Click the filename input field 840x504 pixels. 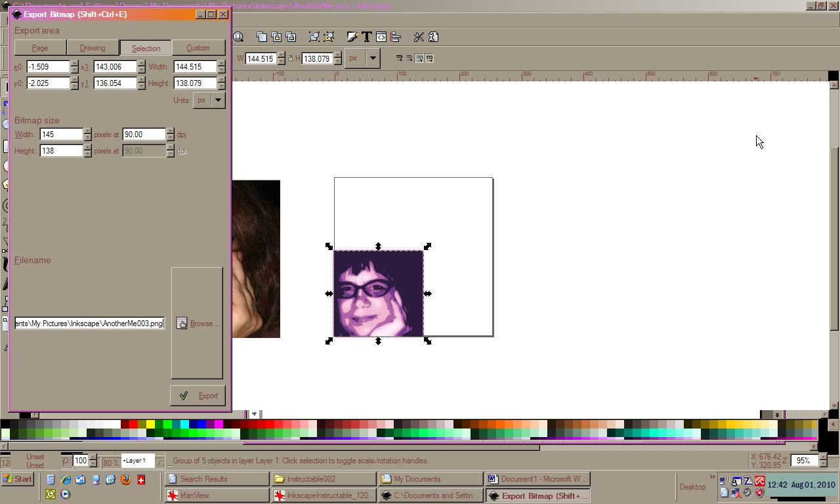click(89, 324)
